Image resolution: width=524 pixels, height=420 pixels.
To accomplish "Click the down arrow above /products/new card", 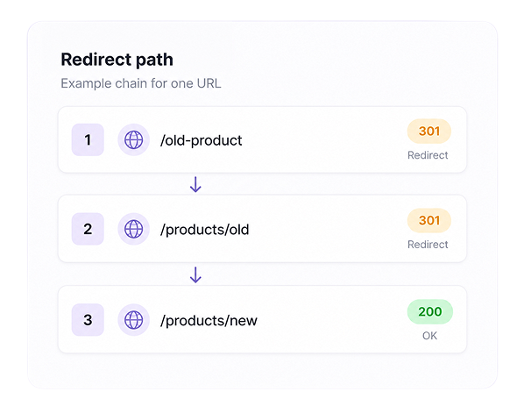I will [195, 274].
